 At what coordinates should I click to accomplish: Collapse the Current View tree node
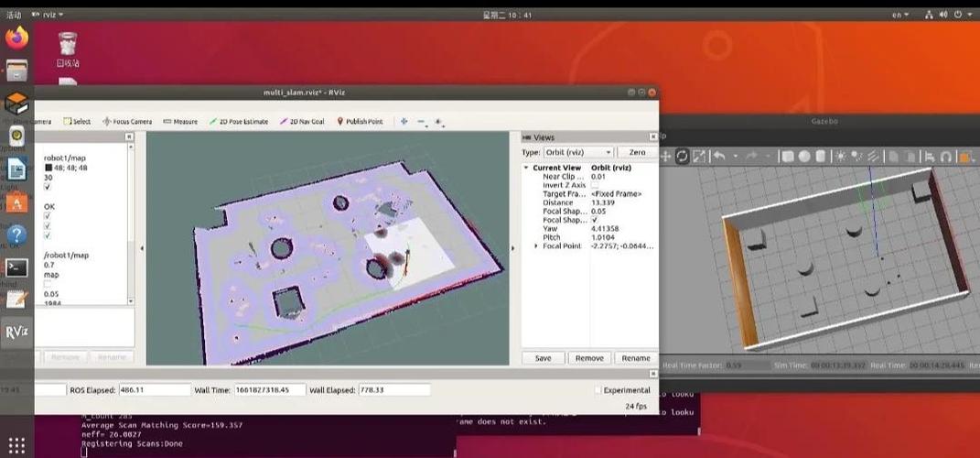coord(526,169)
